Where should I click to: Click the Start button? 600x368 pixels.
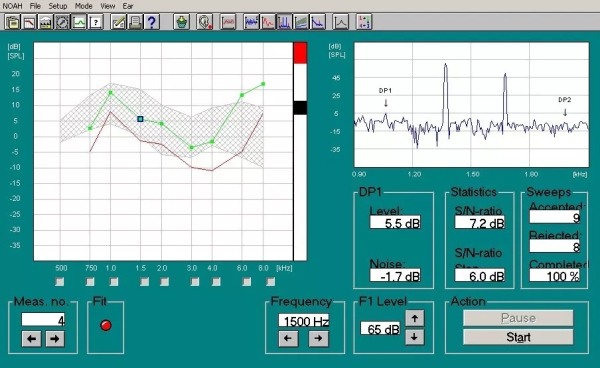pos(518,337)
